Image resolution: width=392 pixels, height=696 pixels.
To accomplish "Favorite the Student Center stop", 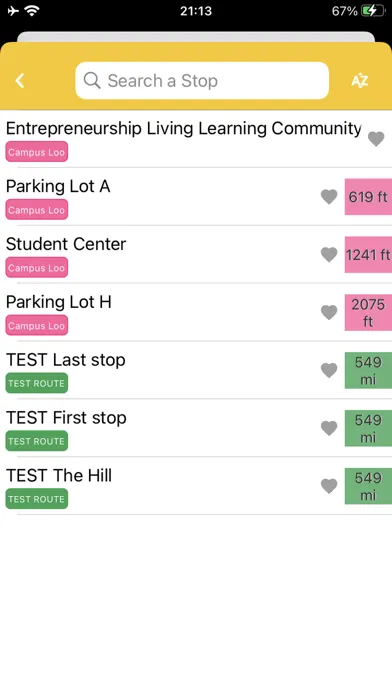I will 329,254.
